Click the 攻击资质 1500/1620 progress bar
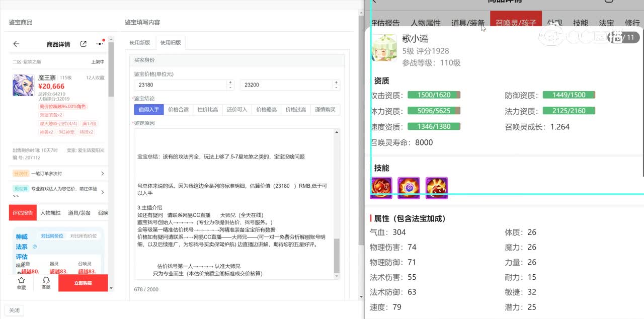644x319 pixels. click(x=434, y=95)
